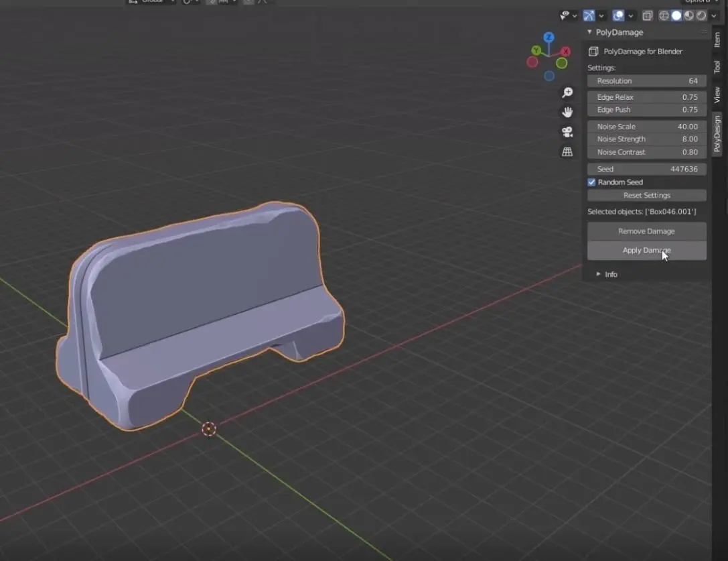The height and width of the screenshot is (561, 728).
Task: Switch to Rendered viewport shading
Action: (701, 16)
